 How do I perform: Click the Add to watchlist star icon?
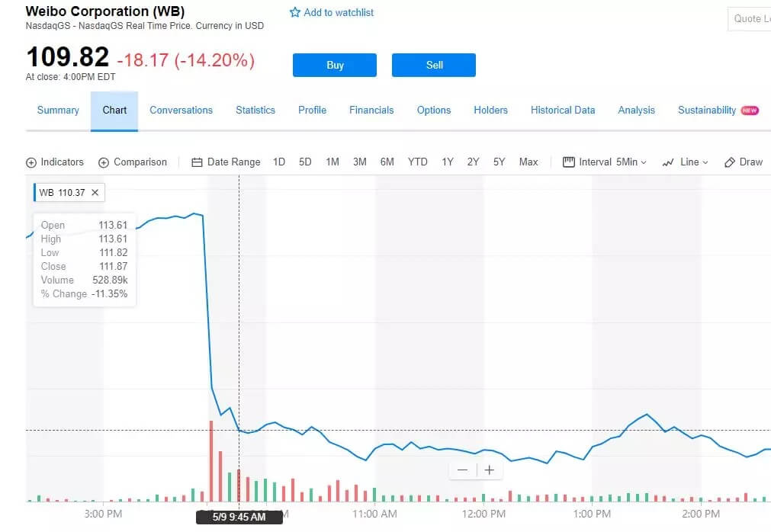point(295,13)
